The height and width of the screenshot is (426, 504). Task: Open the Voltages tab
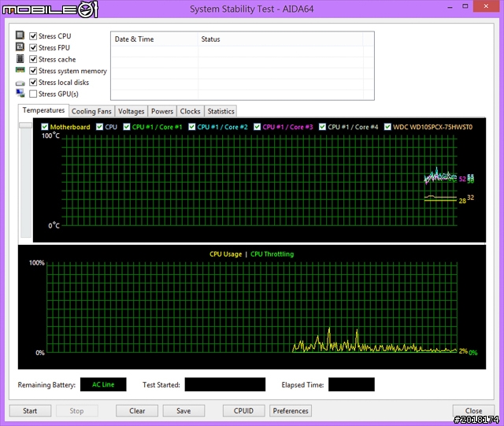pos(132,111)
